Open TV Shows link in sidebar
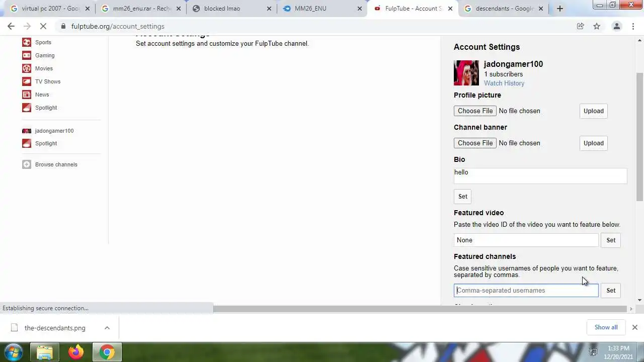Screen dimensions: 644x362 pos(48,81)
